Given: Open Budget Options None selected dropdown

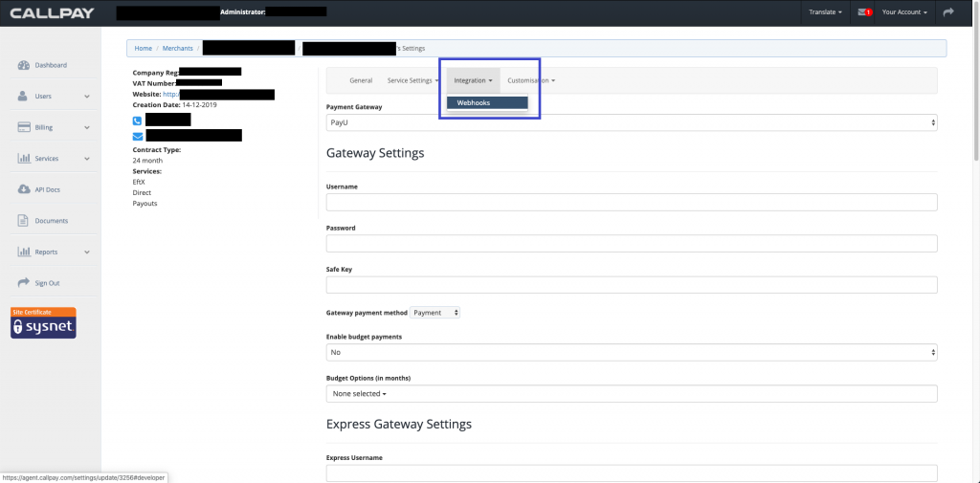Looking at the screenshot, I should [632, 394].
